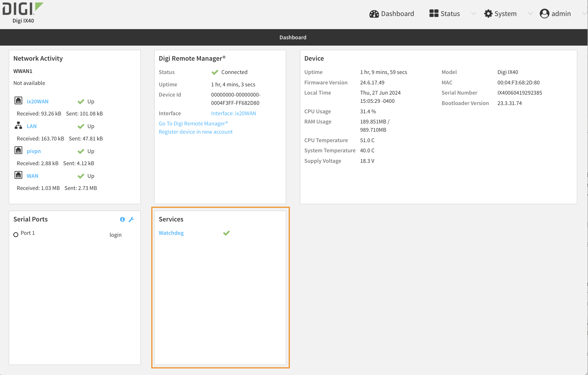Open the pivpn interface link
Viewport: 588px width, 375px height.
[x=34, y=151]
